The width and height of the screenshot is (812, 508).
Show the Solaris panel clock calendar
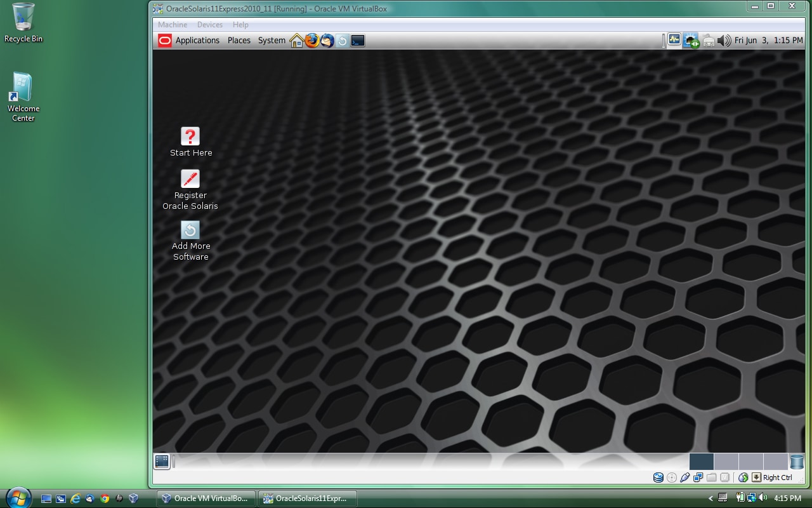pyautogui.click(x=769, y=40)
